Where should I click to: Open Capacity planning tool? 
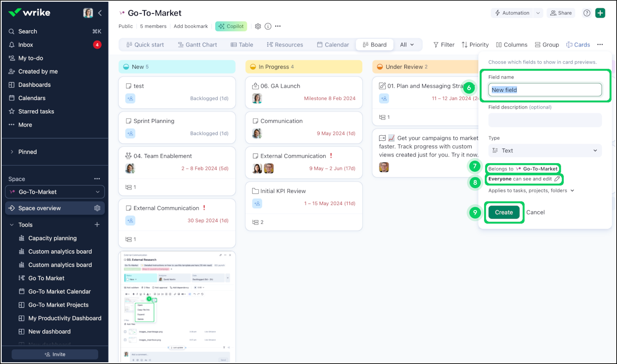[x=52, y=238]
